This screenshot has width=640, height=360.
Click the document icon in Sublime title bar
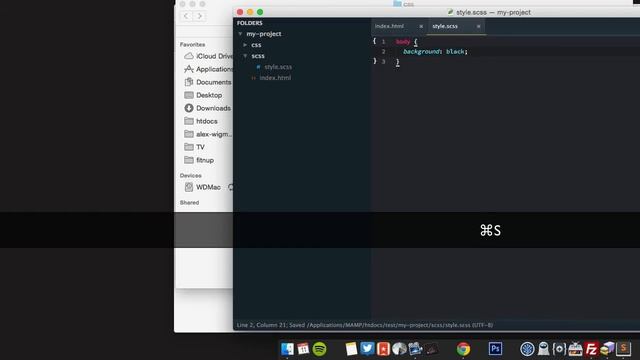pos(450,12)
